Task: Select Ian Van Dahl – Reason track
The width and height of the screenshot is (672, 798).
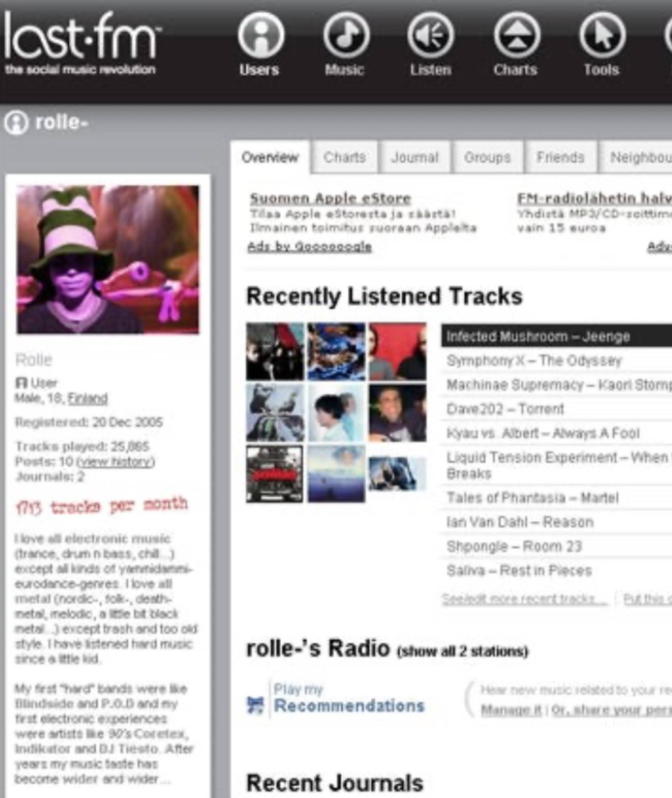Action: pyautogui.click(x=556, y=522)
